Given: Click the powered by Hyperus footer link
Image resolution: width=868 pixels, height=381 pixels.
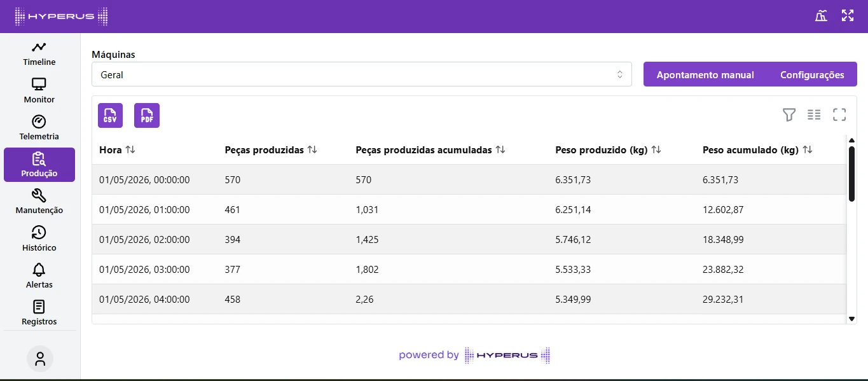Looking at the screenshot, I should [x=474, y=355].
